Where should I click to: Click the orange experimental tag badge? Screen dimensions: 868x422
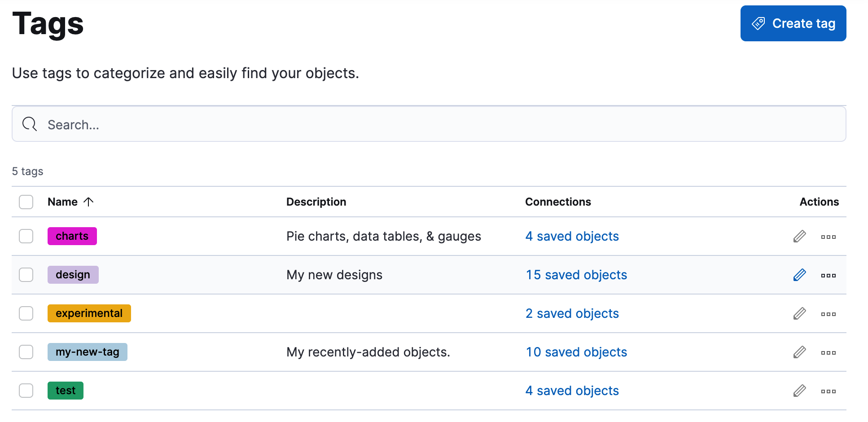(x=89, y=313)
